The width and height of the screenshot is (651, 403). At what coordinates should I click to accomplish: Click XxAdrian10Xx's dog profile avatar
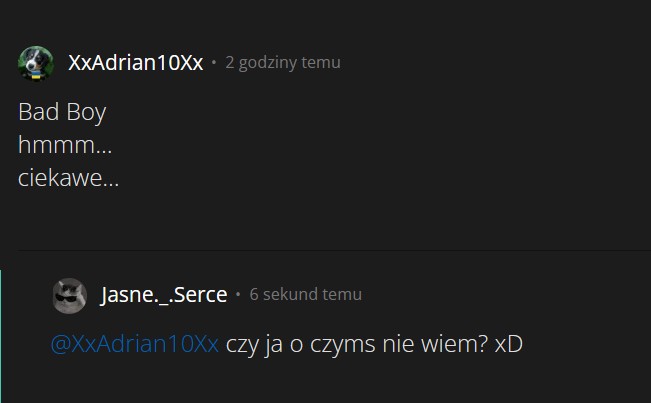tap(36, 63)
